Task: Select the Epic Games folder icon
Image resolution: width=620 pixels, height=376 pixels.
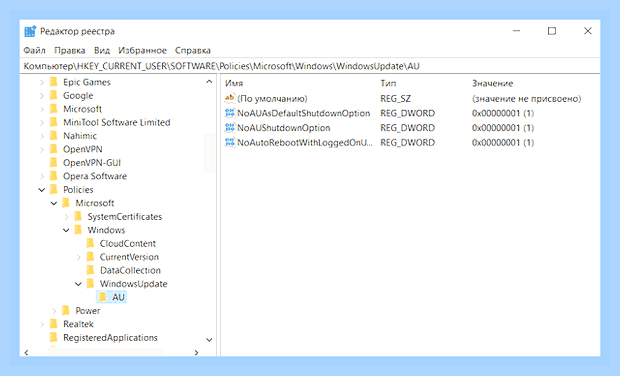Action: click(x=54, y=82)
